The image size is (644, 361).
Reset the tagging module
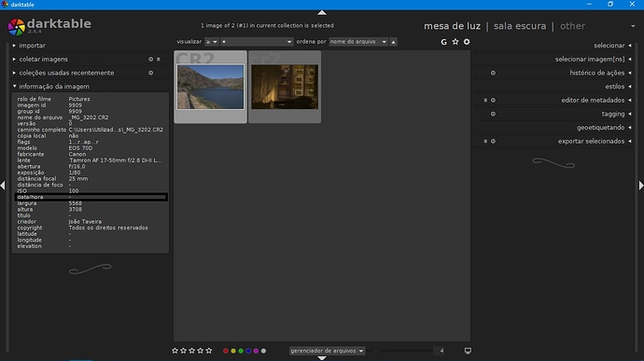(493, 114)
